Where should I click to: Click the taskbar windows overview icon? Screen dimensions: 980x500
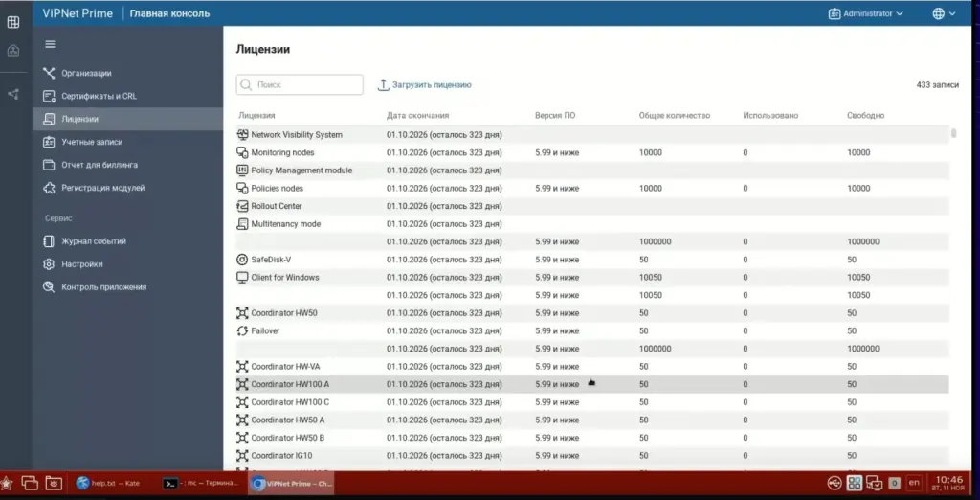30,483
